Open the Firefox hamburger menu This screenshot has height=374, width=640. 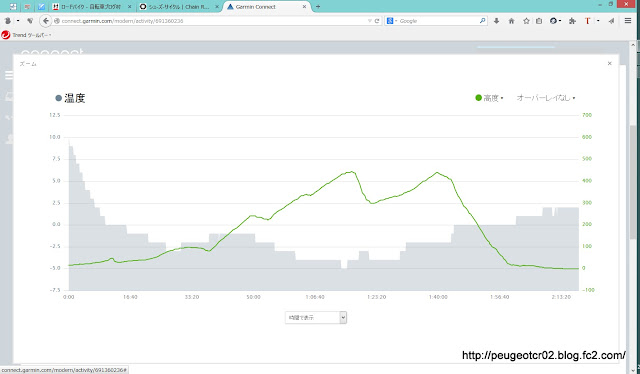pos(628,20)
